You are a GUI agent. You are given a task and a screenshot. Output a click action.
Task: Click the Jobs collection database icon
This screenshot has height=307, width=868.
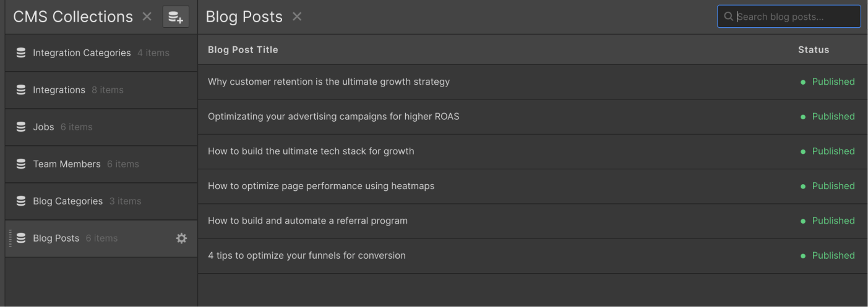click(21, 127)
